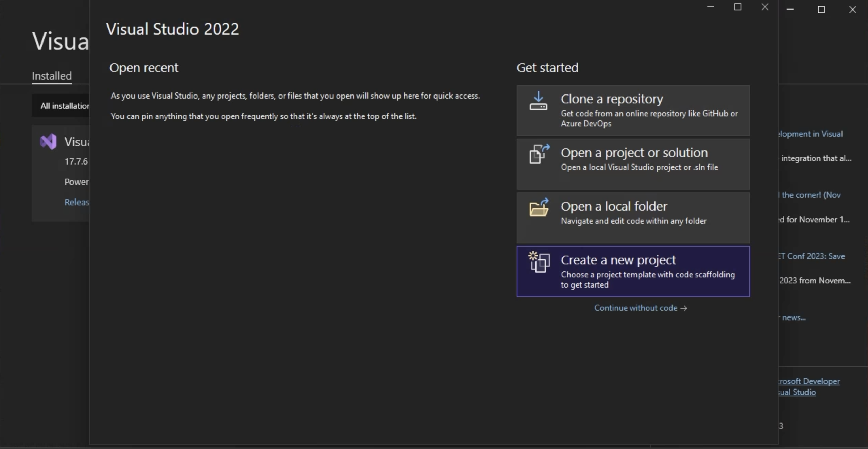Click the Create a new project scaffolding icon
The width and height of the screenshot is (868, 449).
[538, 262]
